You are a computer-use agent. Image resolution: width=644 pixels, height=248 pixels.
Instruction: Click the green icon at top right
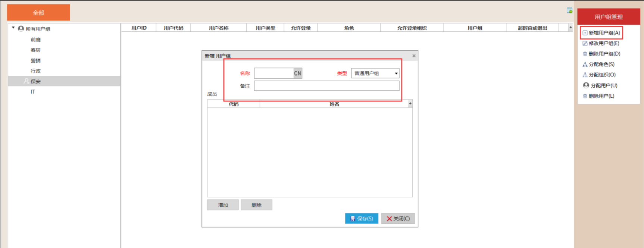(x=569, y=10)
